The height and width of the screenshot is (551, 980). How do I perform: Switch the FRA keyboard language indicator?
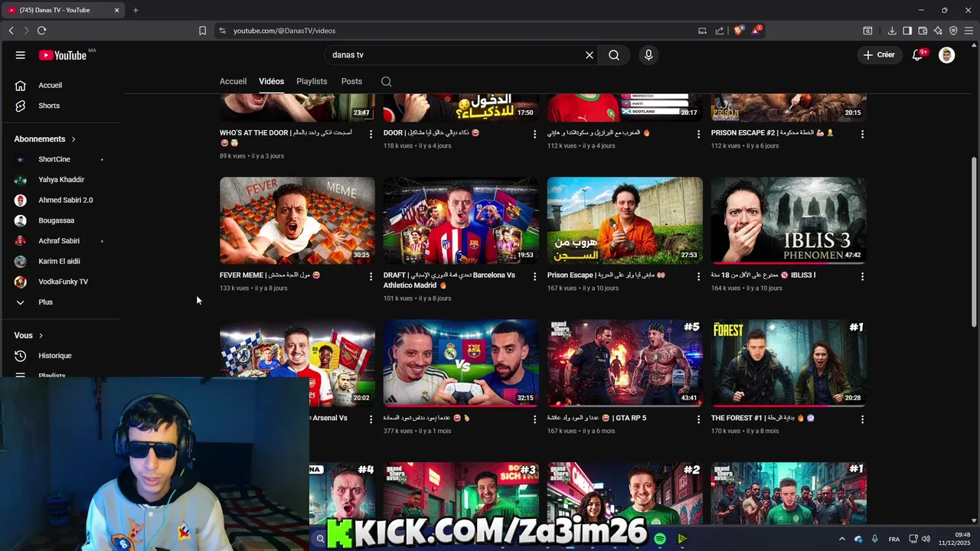point(894,540)
